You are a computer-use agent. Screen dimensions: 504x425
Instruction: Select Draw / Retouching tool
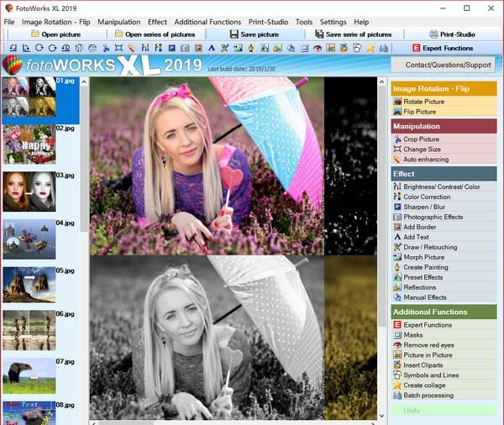(x=430, y=247)
